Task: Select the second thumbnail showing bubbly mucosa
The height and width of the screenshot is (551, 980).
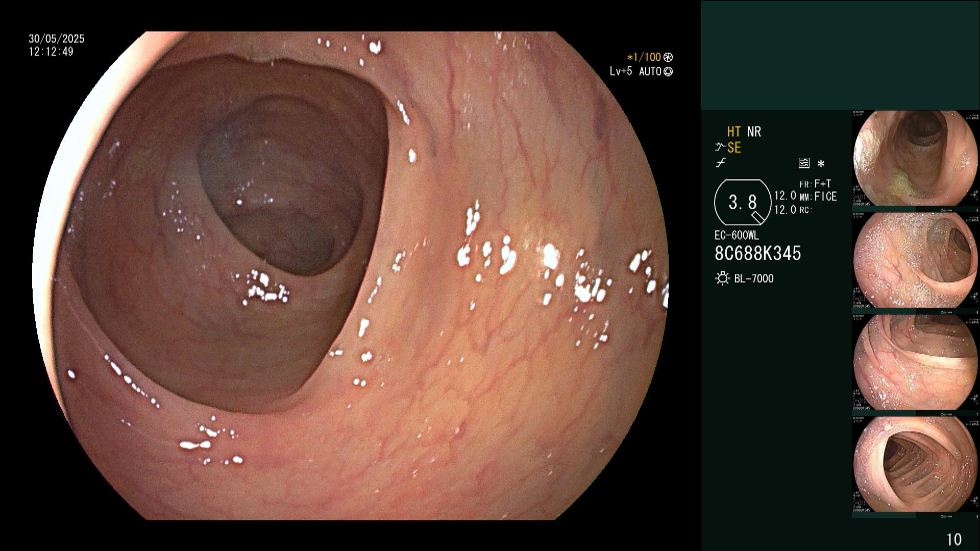Action: [x=915, y=261]
